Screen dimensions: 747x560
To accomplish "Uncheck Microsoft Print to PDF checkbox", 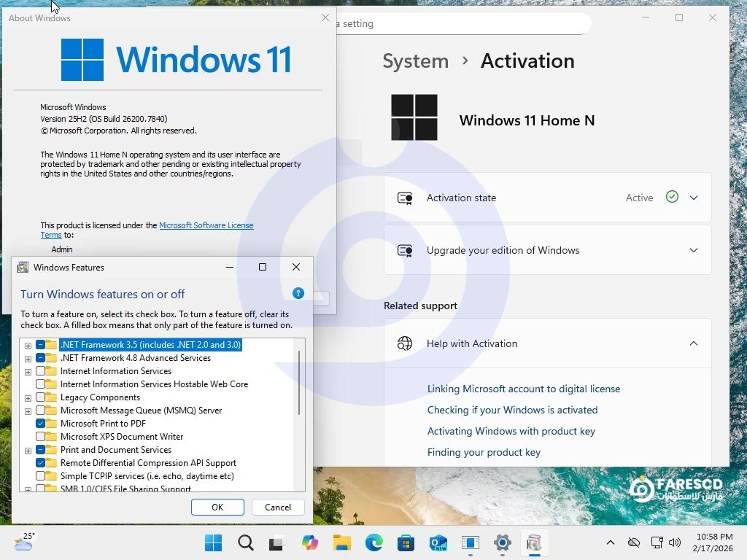I will tap(41, 424).
